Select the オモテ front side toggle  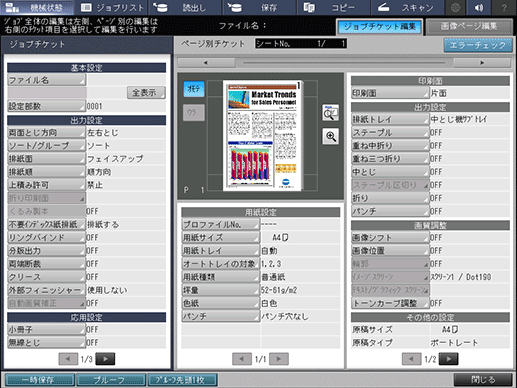coord(194,89)
